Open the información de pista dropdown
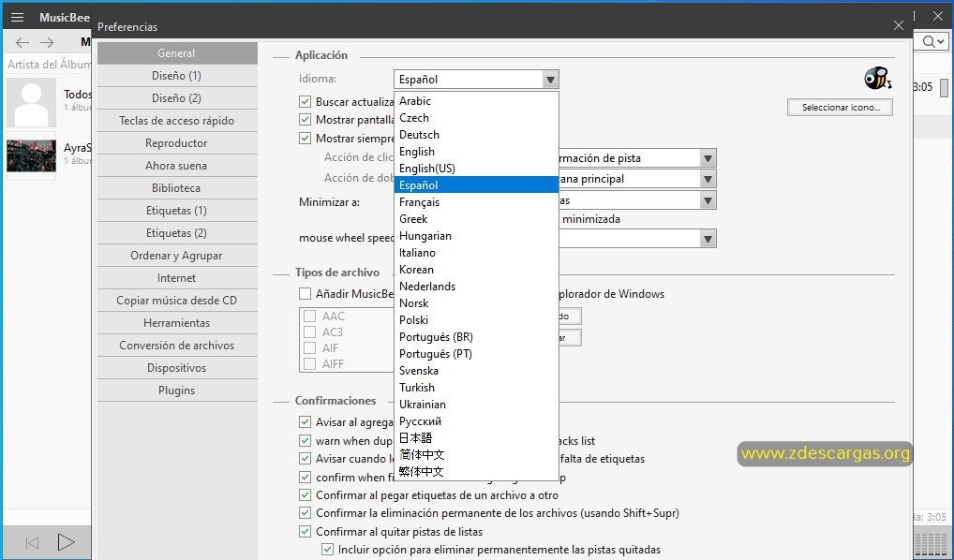This screenshot has width=954, height=560. tap(707, 158)
